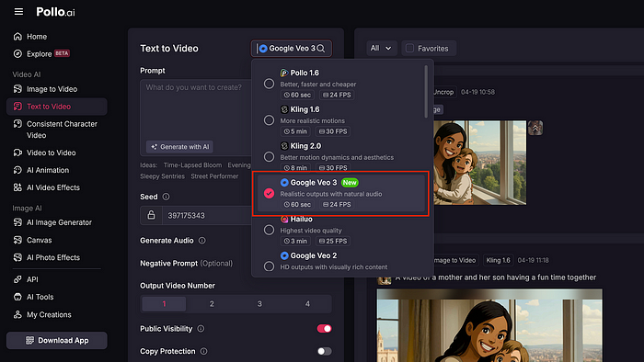This screenshot has height=362, width=644.
Task: Click the model list scrollbar
Action: 426,92
